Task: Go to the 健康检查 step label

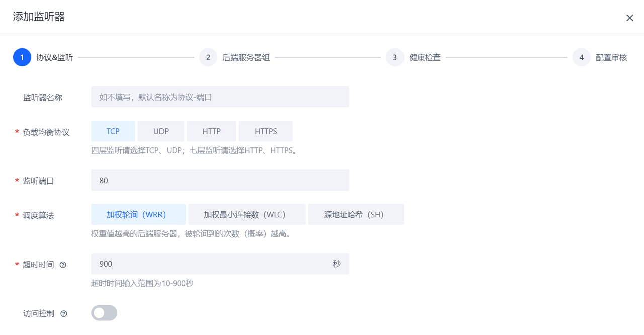Action: coord(425,57)
